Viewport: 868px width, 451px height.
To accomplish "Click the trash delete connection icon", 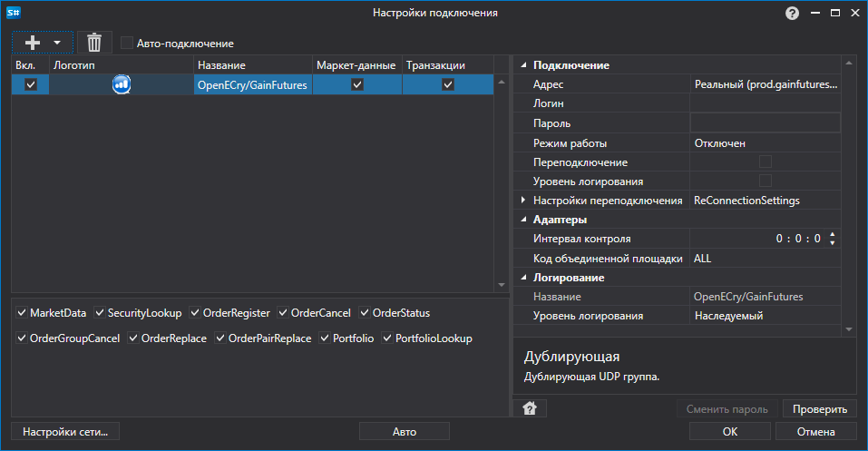I will [x=94, y=43].
